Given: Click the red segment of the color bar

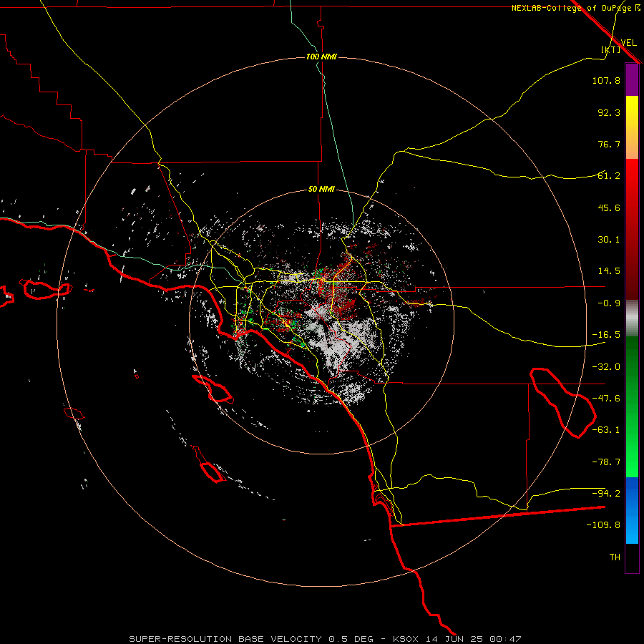Looking at the screenshot, I should 632,229.
